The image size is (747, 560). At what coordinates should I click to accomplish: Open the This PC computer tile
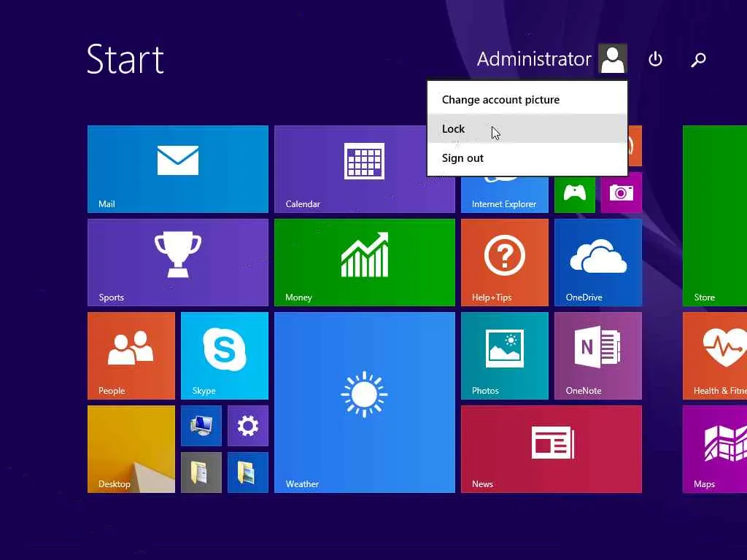[x=201, y=426]
